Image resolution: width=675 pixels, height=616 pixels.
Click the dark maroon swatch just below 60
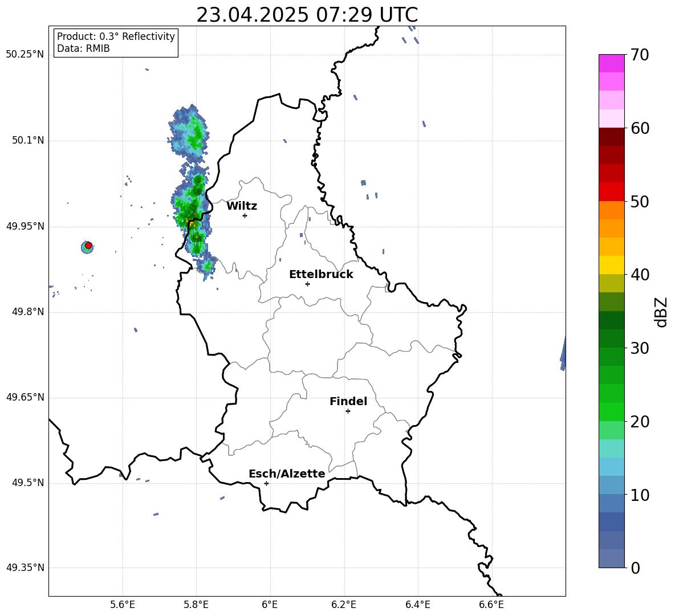[611, 137]
